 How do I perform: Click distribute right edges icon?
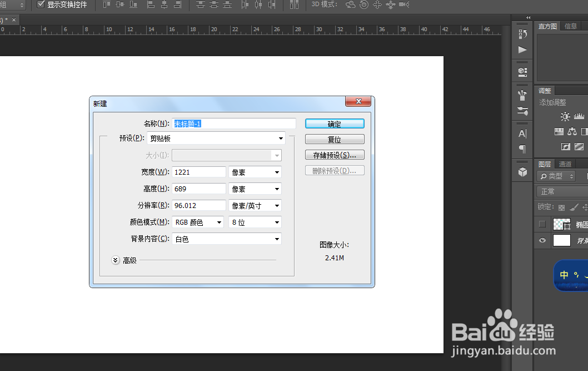(272, 4)
